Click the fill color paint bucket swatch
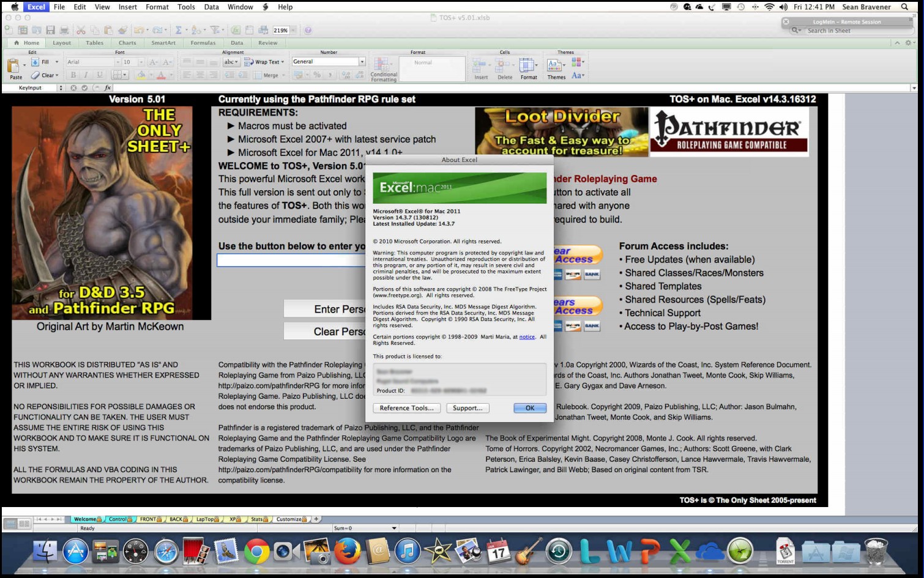The height and width of the screenshot is (578, 924). pyautogui.click(x=141, y=75)
